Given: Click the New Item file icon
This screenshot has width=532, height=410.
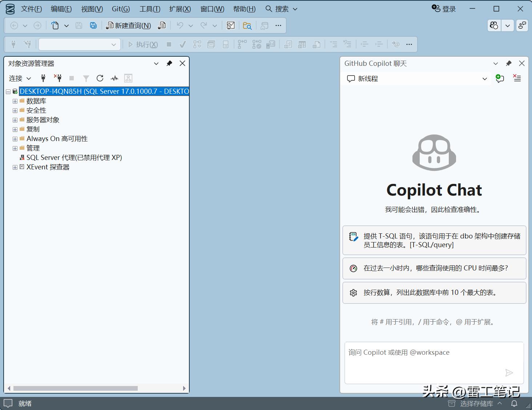Looking at the screenshot, I should tap(55, 25).
